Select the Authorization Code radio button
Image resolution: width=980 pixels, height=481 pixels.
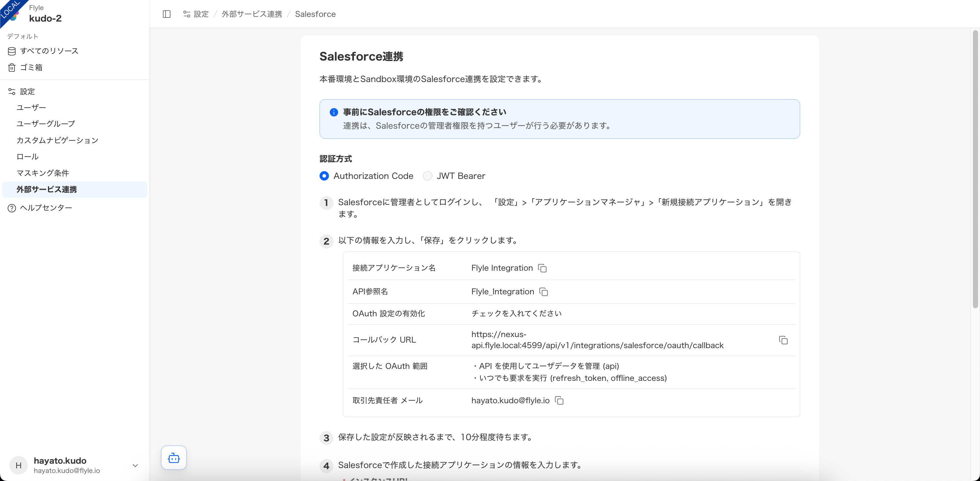point(324,176)
